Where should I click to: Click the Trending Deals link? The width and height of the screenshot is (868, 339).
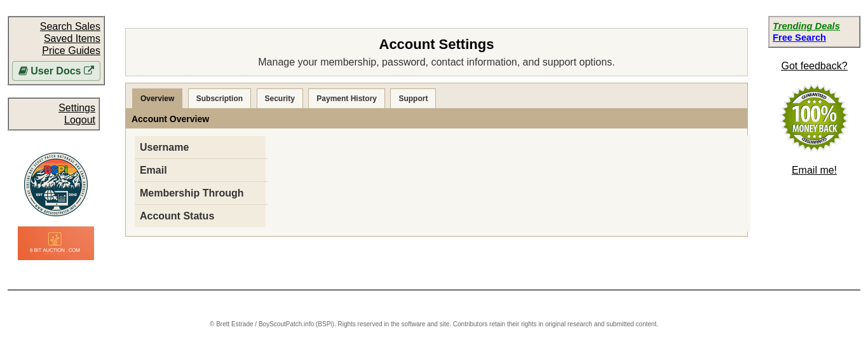coord(806,26)
